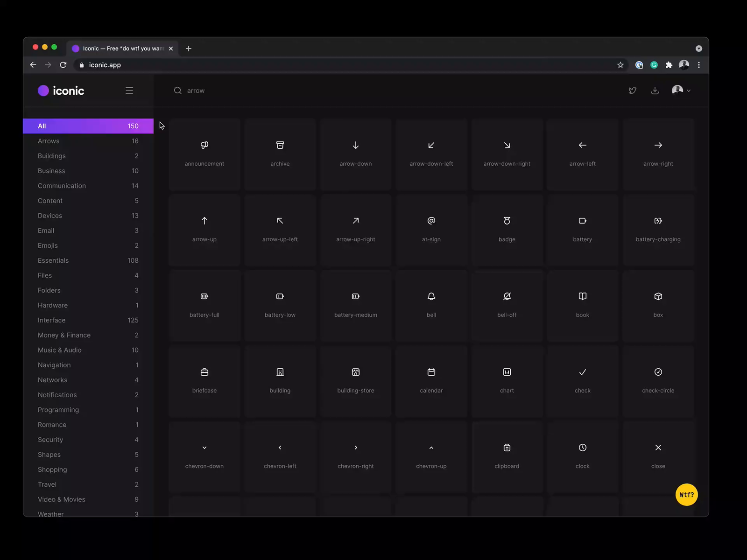Bookmark this page with star icon
Image resolution: width=747 pixels, height=560 pixels.
620,65
